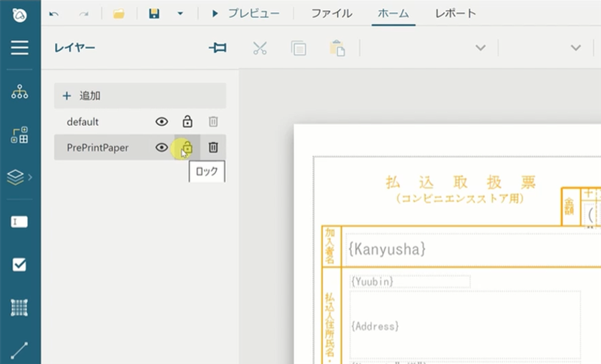Select the Line tool in sidebar

[19, 350]
